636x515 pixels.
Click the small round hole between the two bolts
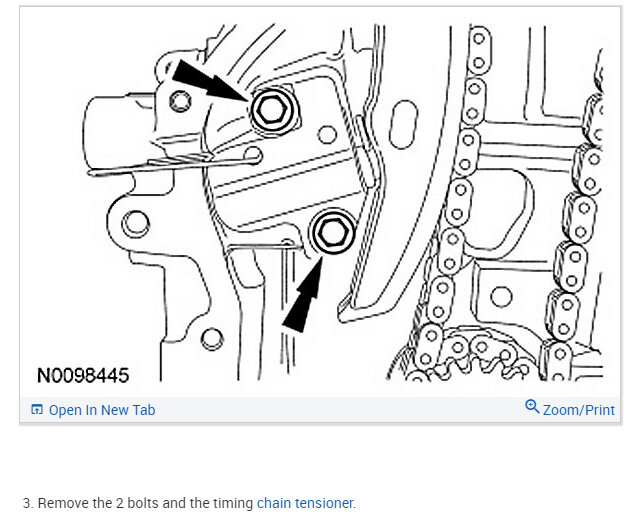327,135
